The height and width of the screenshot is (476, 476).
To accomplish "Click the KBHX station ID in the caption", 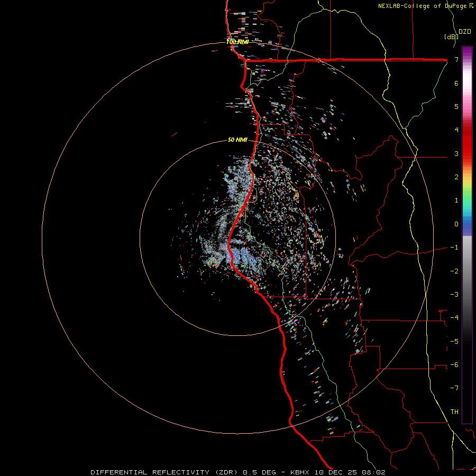I will coord(300,472).
